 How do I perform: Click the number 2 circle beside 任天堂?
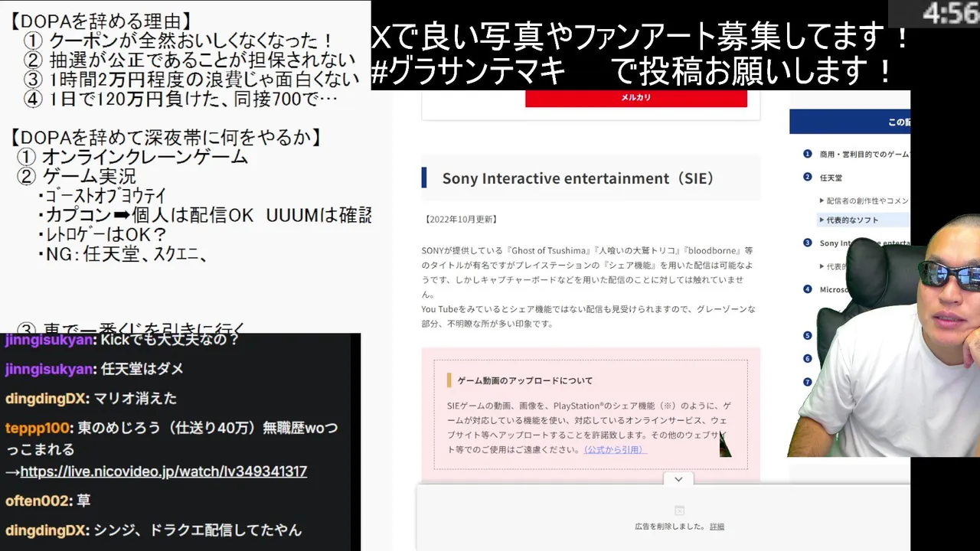click(807, 177)
